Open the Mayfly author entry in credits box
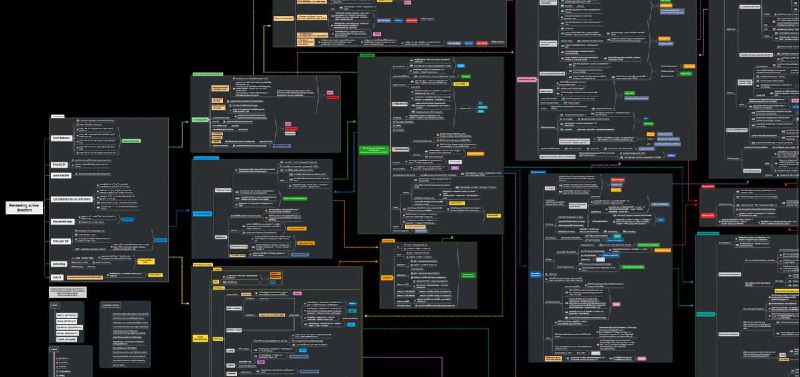800x377 pixels. [67, 315]
